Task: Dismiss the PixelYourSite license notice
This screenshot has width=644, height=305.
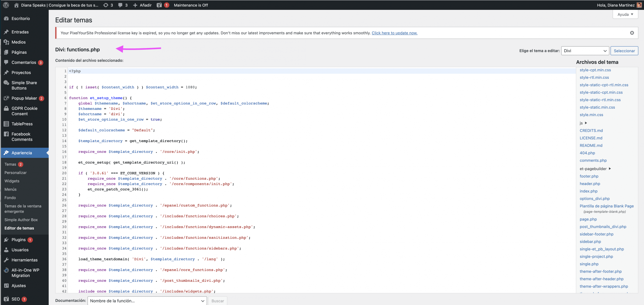Action: [x=632, y=33]
